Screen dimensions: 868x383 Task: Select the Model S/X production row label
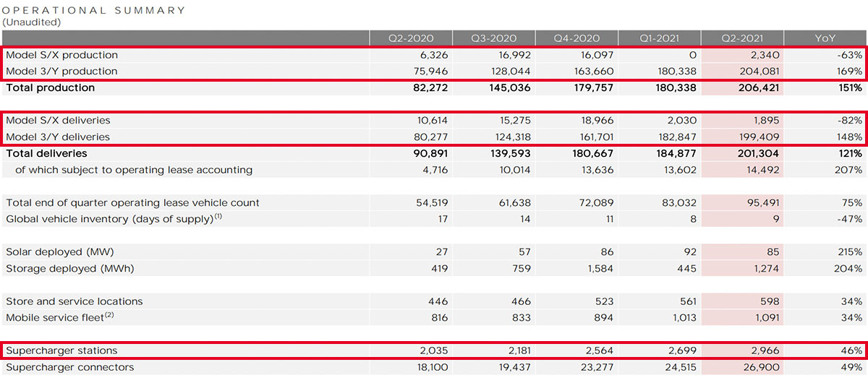61,55
